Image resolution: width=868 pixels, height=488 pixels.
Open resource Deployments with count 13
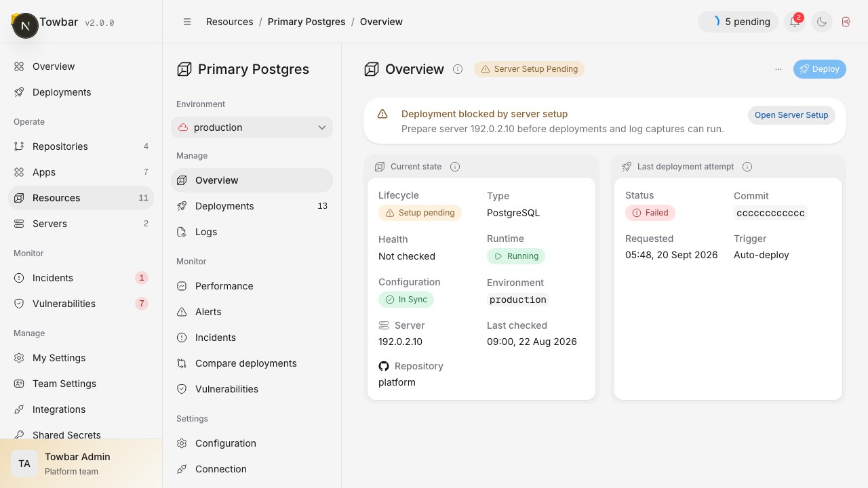click(252, 206)
